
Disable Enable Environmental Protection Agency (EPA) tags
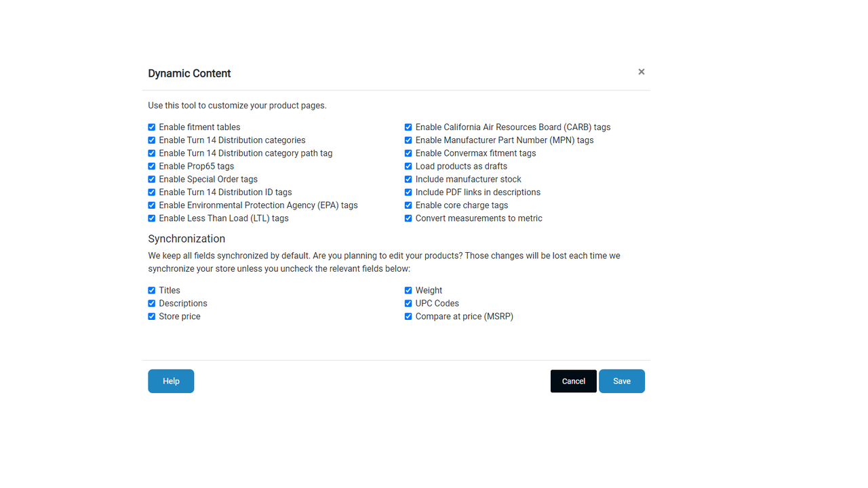(151, 205)
